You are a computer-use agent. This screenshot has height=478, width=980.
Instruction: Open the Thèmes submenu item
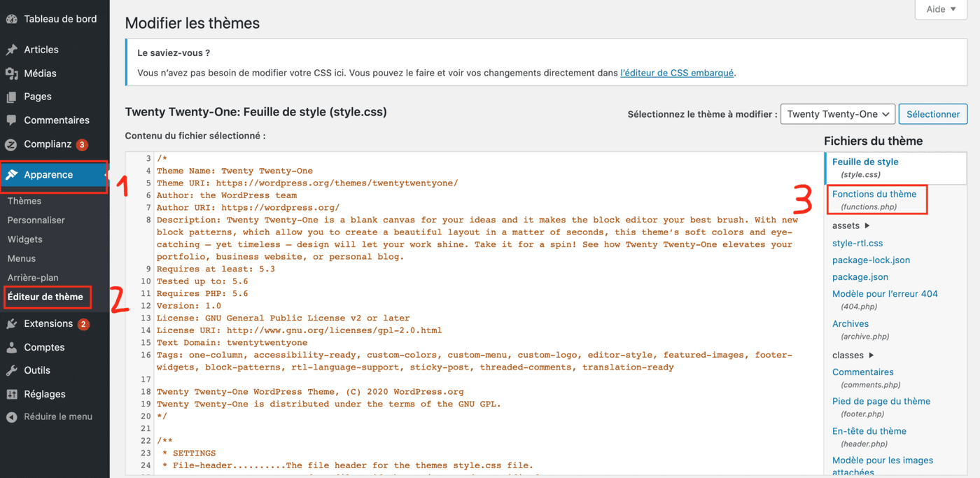(x=24, y=202)
